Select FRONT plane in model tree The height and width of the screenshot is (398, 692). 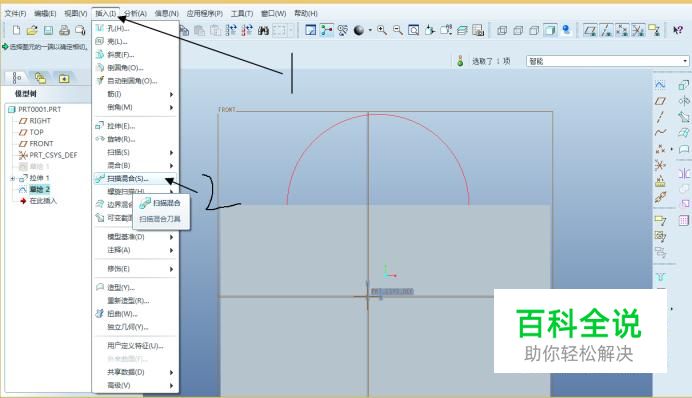[41, 143]
